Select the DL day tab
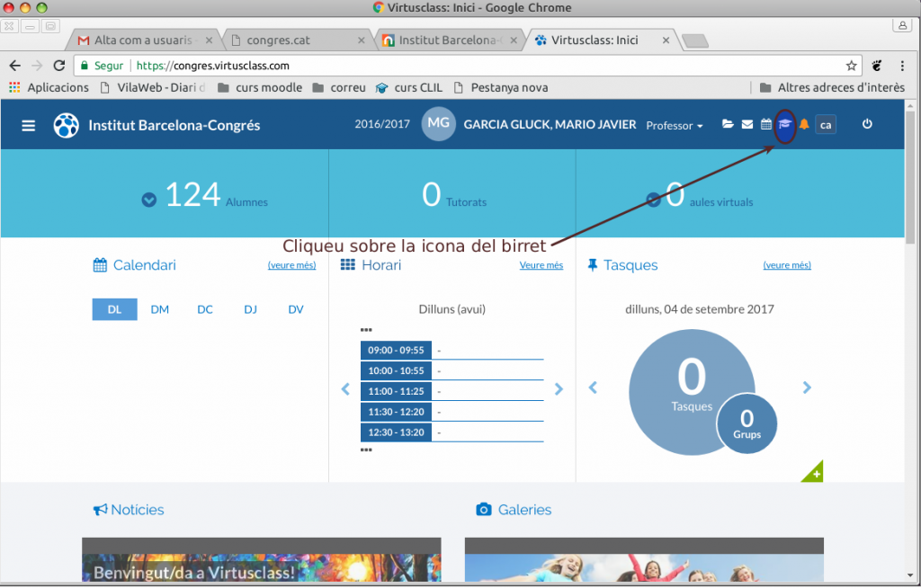The height and width of the screenshot is (588, 921). [114, 309]
